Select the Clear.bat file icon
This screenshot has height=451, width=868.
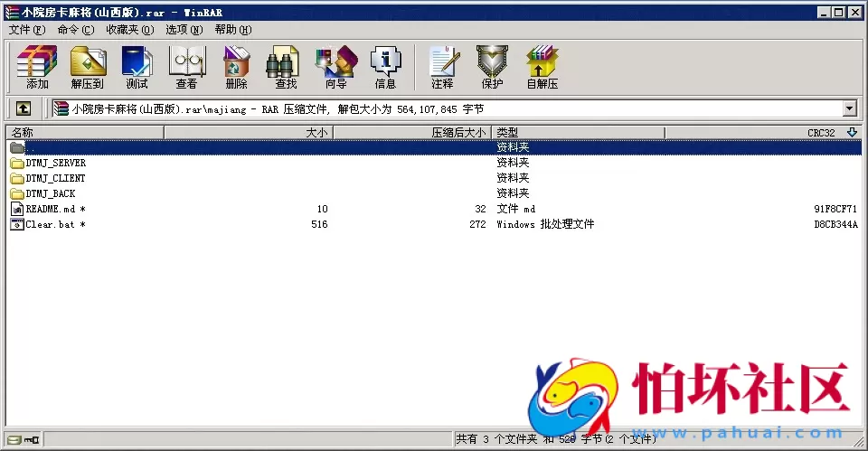coord(17,224)
